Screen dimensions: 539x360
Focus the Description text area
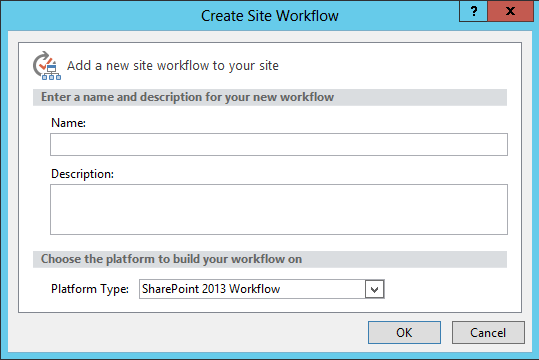tap(279, 209)
